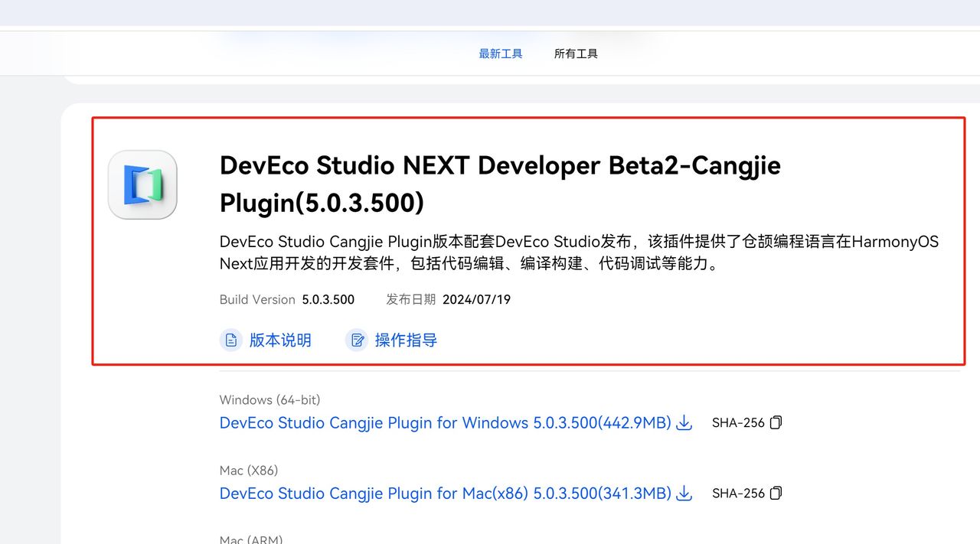This screenshot has height=544, width=980.
Task: Click the Mac (ARM) section label
Action: (x=251, y=539)
